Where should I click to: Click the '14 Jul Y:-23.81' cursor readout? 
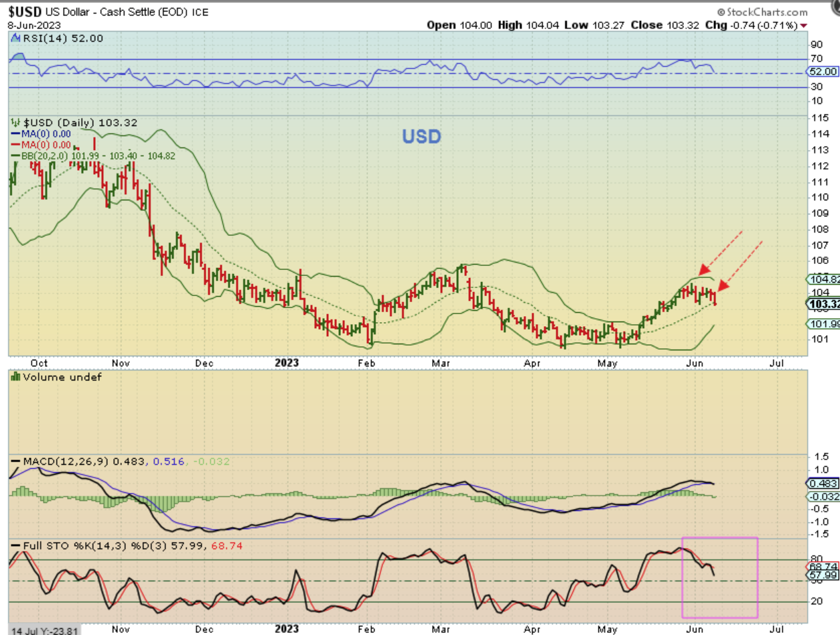(43, 630)
